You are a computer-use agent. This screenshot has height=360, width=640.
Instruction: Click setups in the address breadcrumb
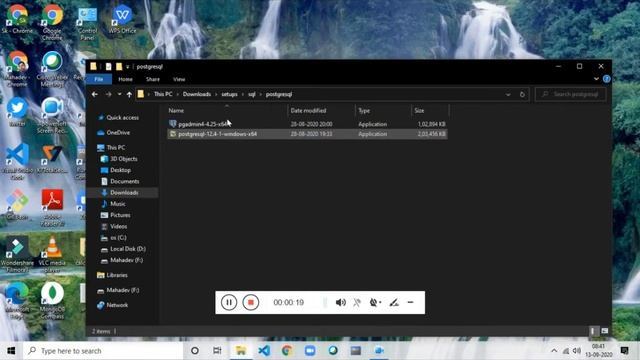[229, 94]
